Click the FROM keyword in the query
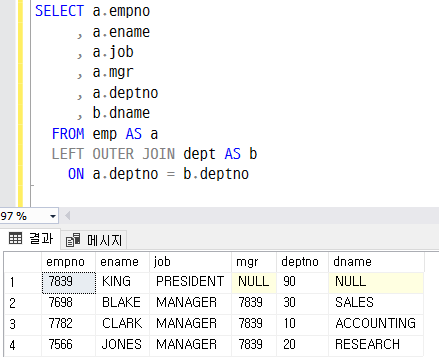The image size is (439, 362). tap(68, 134)
